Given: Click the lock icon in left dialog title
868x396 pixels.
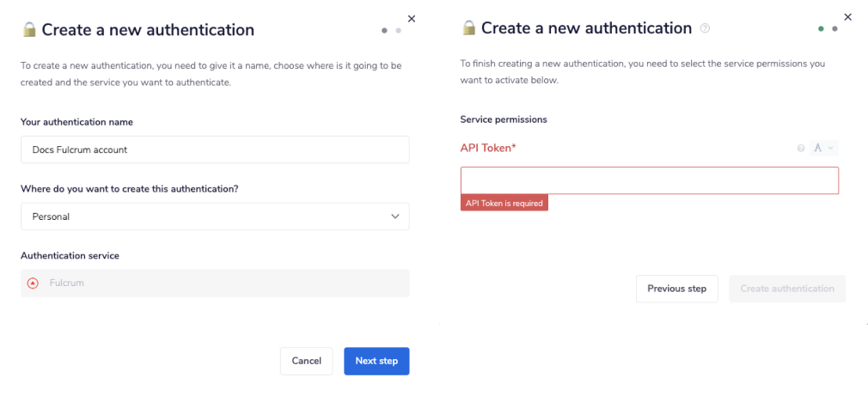Looking at the screenshot, I should (29, 30).
